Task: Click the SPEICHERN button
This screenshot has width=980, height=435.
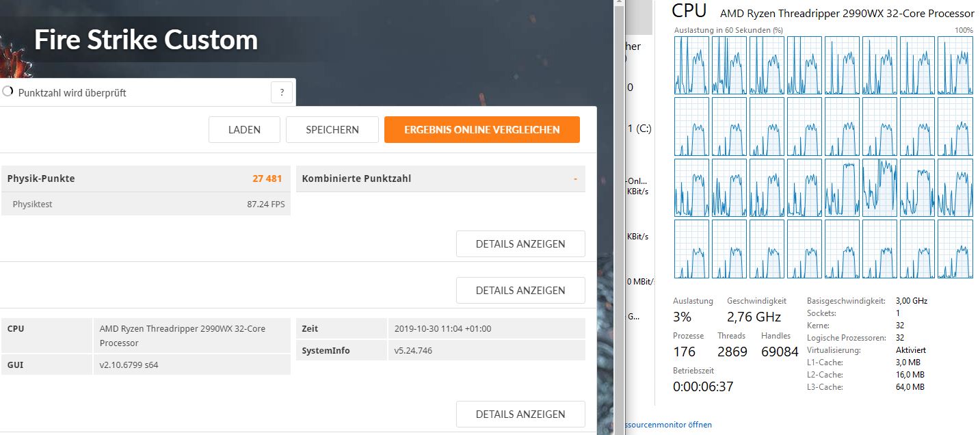Action: tap(332, 129)
